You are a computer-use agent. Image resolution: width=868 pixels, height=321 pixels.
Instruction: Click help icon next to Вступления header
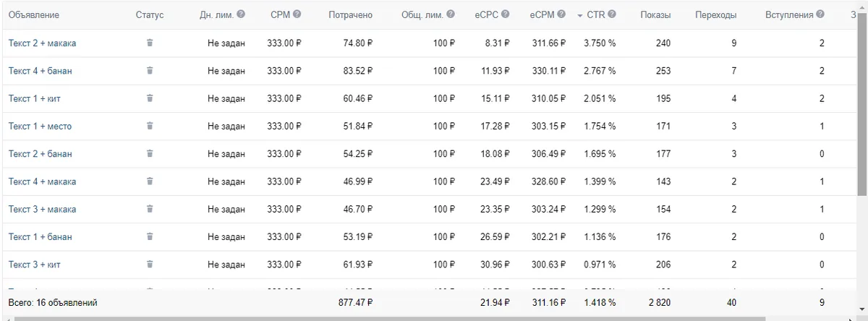820,14
